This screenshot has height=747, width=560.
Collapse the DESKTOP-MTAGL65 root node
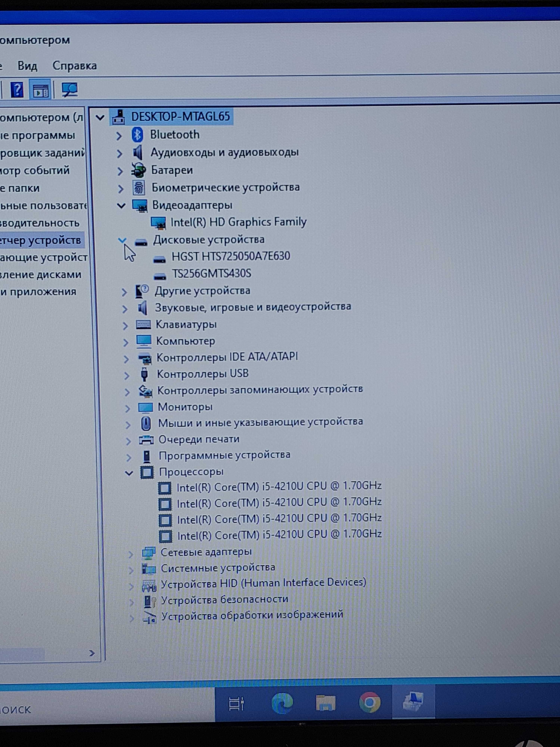pyautogui.click(x=99, y=118)
